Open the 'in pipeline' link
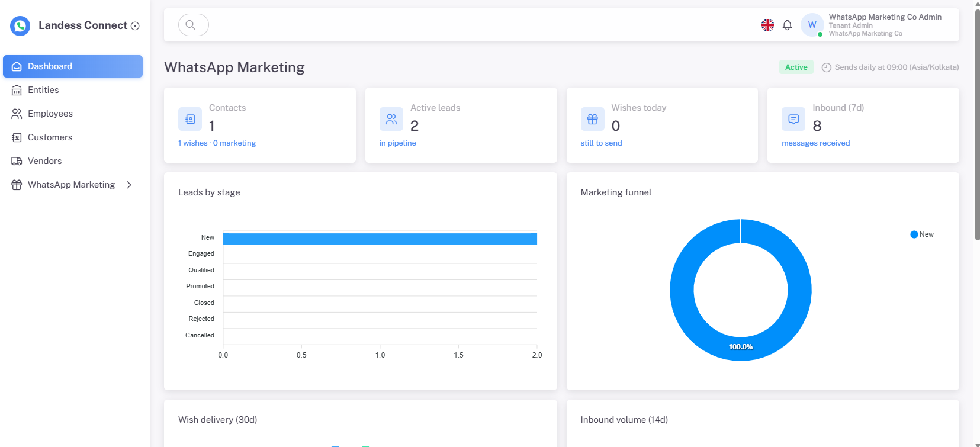Viewport: 980px width, 447px height. (x=397, y=143)
